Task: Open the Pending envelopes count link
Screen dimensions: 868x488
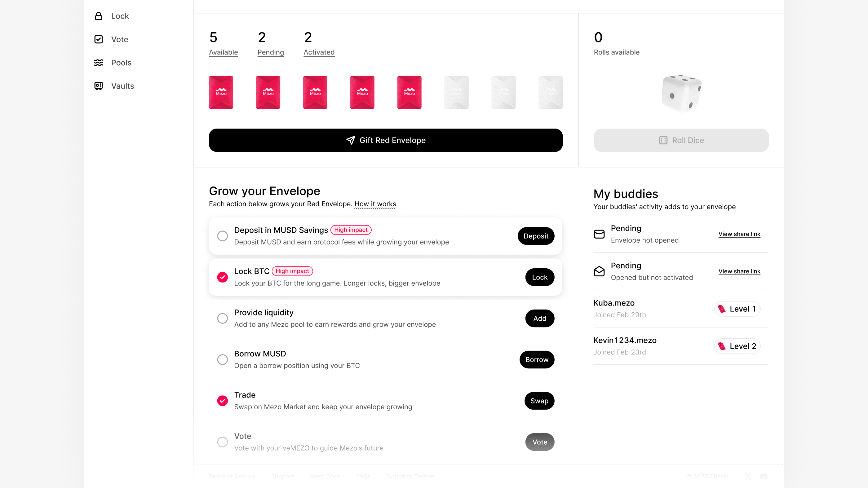Action: point(271,52)
